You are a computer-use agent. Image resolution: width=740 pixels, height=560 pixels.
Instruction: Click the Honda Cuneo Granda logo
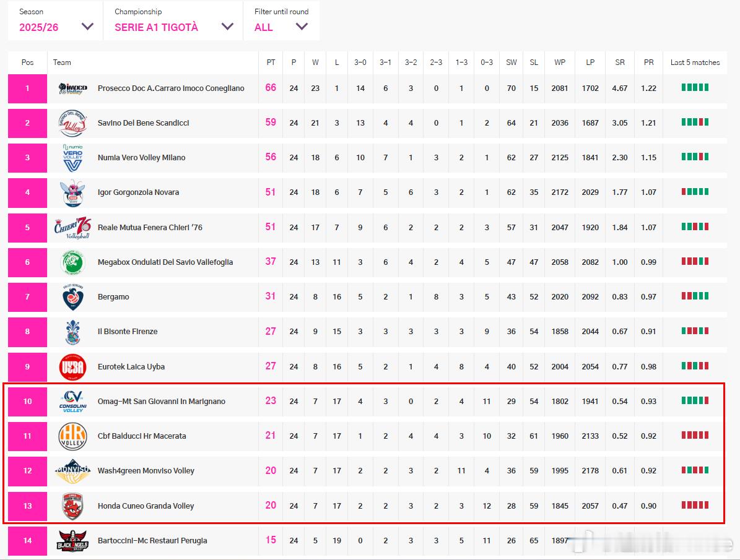72,506
